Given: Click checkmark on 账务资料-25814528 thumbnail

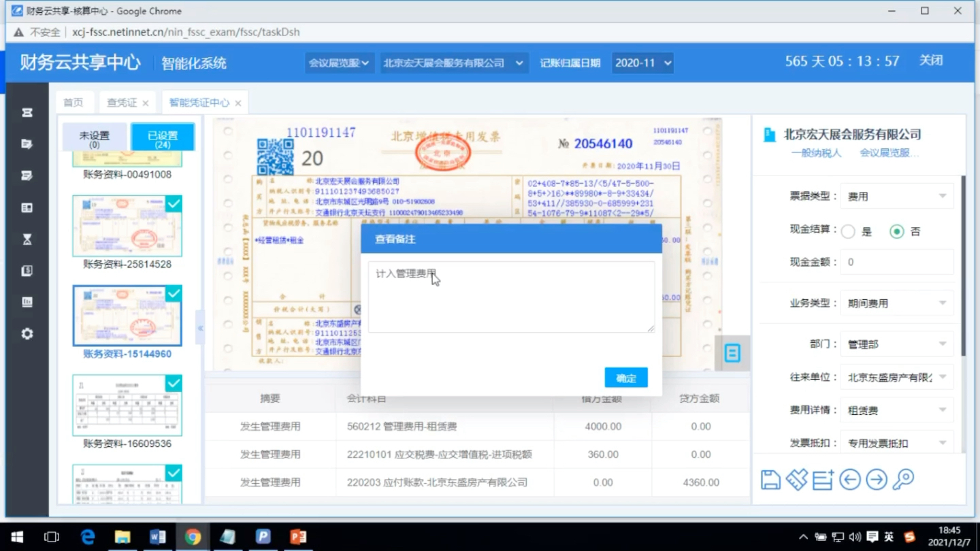Looking at the screenshot, I should coord(174,203).
